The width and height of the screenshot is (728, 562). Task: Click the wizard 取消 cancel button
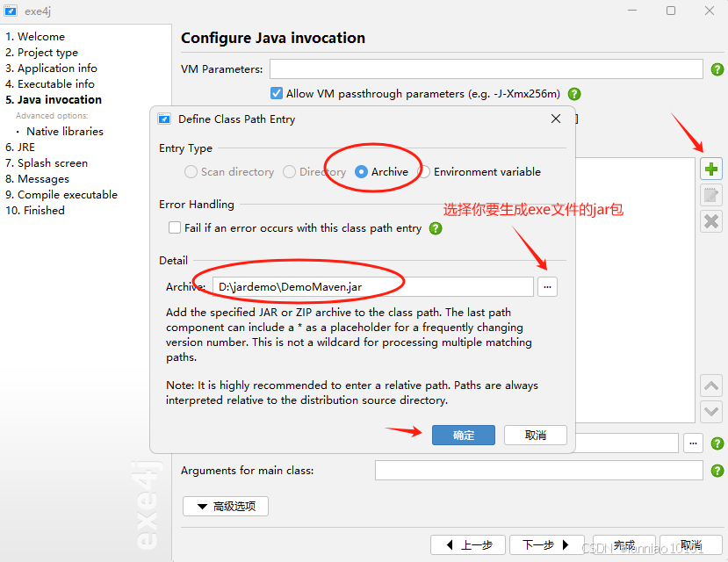(691, 544)
